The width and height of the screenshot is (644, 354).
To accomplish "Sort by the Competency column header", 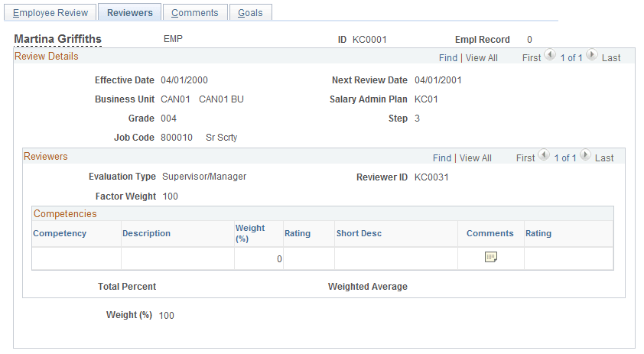I will pos(60,233).
